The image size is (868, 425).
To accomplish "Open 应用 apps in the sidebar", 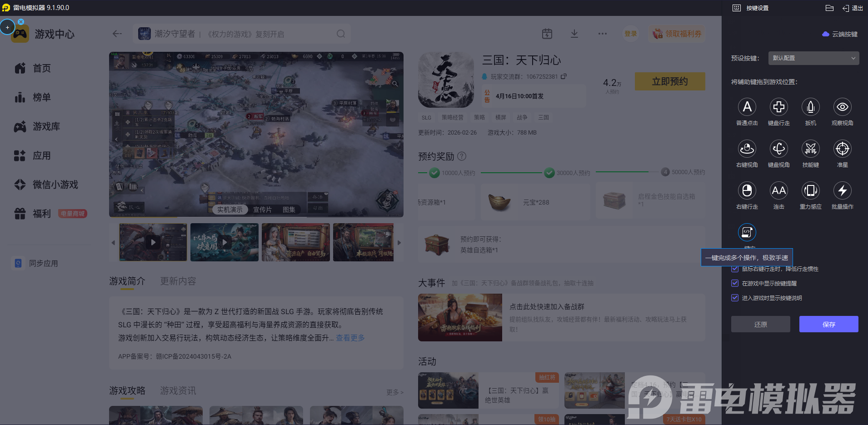I will (x=33, y=155).
